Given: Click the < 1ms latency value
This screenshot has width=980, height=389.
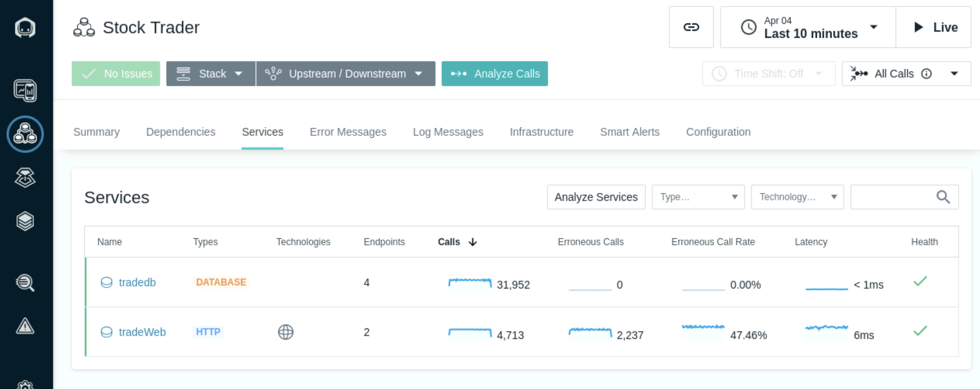Looking at the screenshot, I should click(x=868, y=285).
